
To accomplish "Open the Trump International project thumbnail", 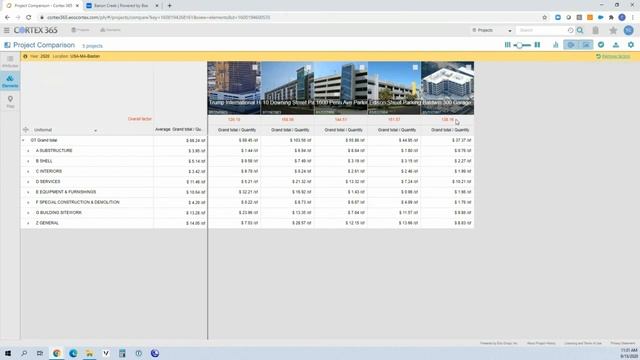I will (x=234, y=88).
